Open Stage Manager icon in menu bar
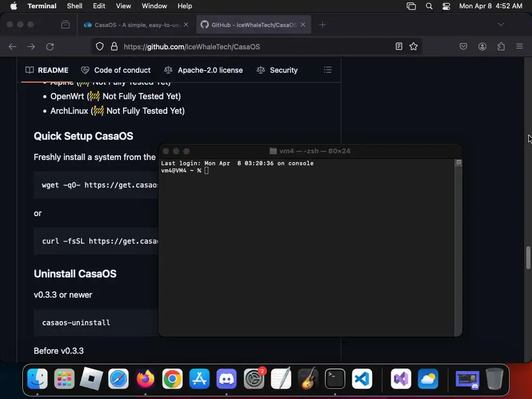 [x=411, y=6]
